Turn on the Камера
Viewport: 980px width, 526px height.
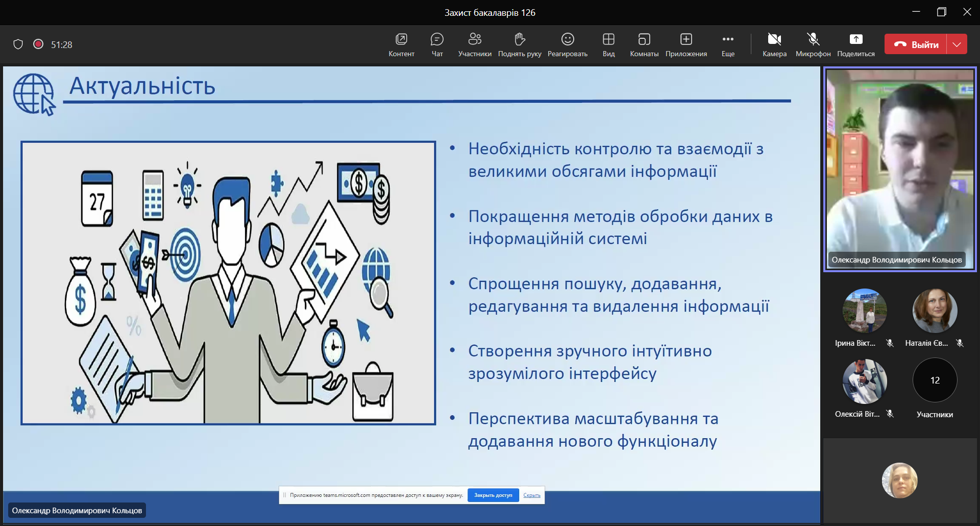[x=774, y=44]
